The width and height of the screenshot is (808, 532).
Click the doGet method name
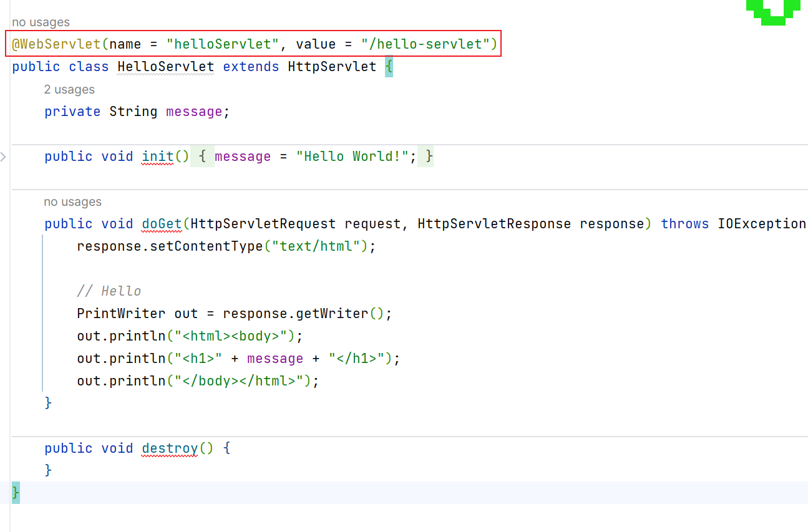coord(162,224)
